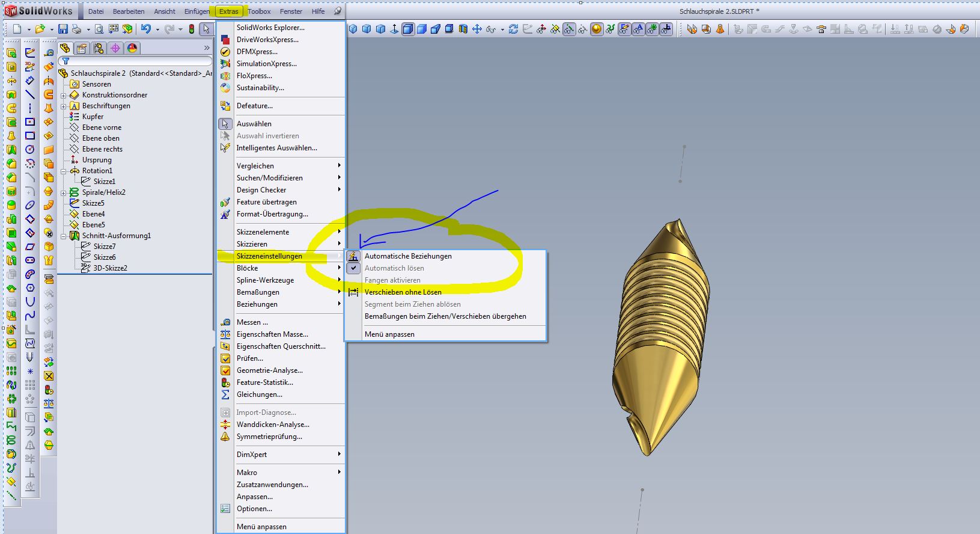Switch to the DisplayManager color ball tab
Viewport: 980px width, 534px height.
click(132, 48)
